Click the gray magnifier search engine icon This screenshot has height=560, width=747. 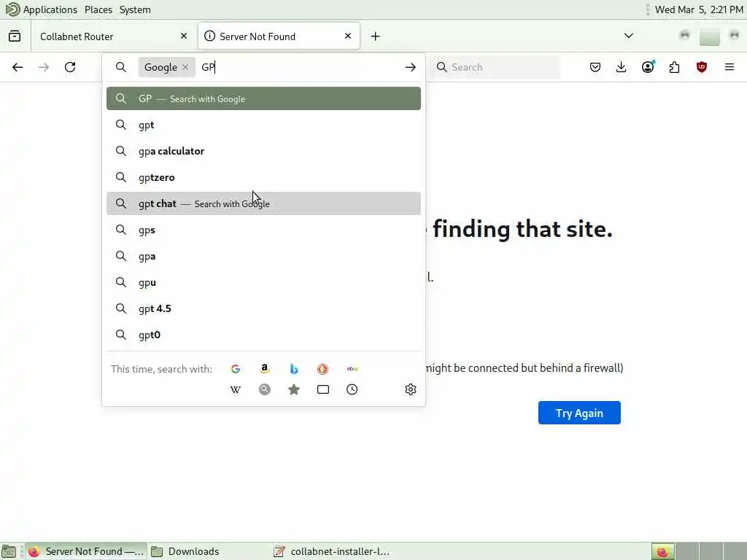(264, 389)
